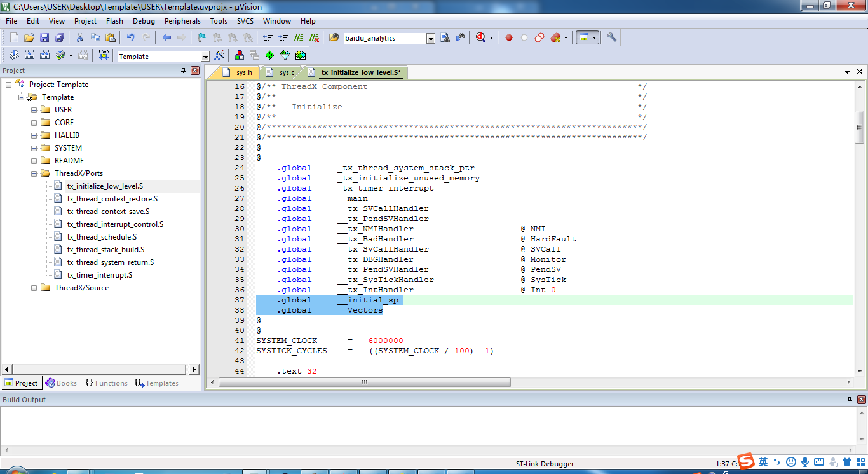Open the find text dropdown baidu_analytics
The image size is (868, 474).
click(x=431, y=38)
